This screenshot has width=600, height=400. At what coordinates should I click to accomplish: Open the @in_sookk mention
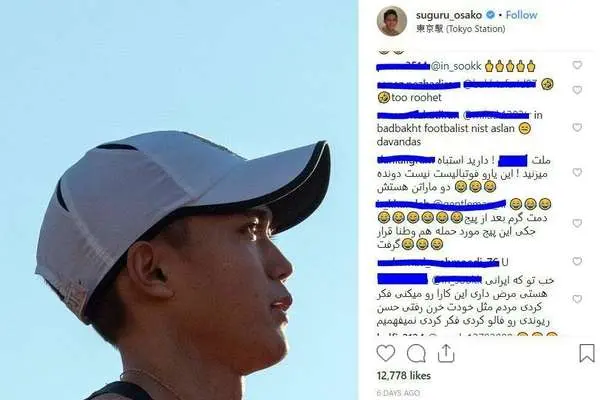point(456,66)
